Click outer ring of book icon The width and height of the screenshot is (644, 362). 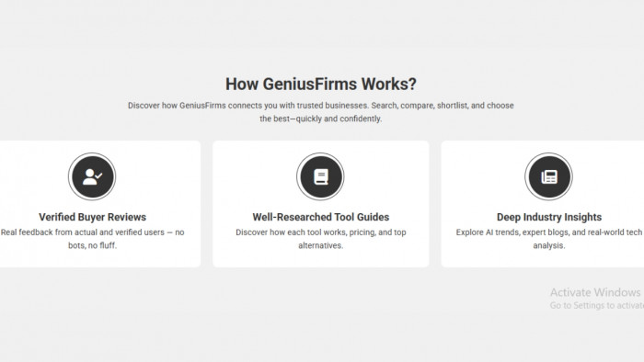[320, 154]
